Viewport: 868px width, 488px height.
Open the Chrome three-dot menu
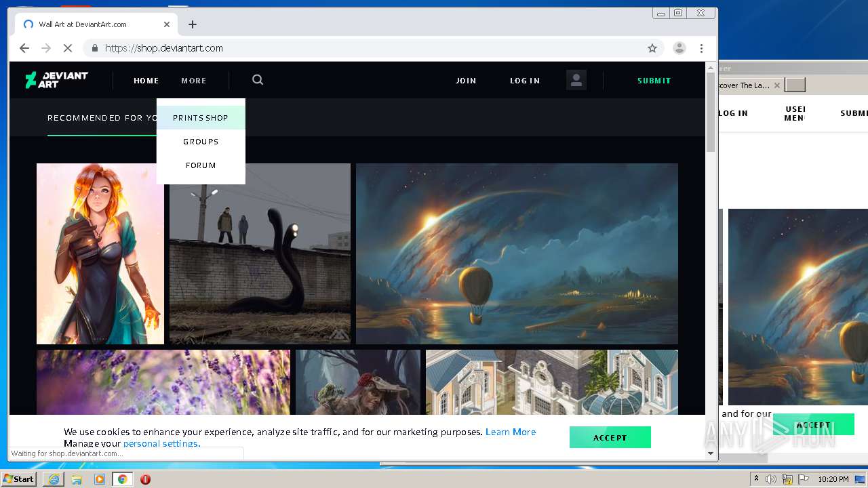coord(702,48)
